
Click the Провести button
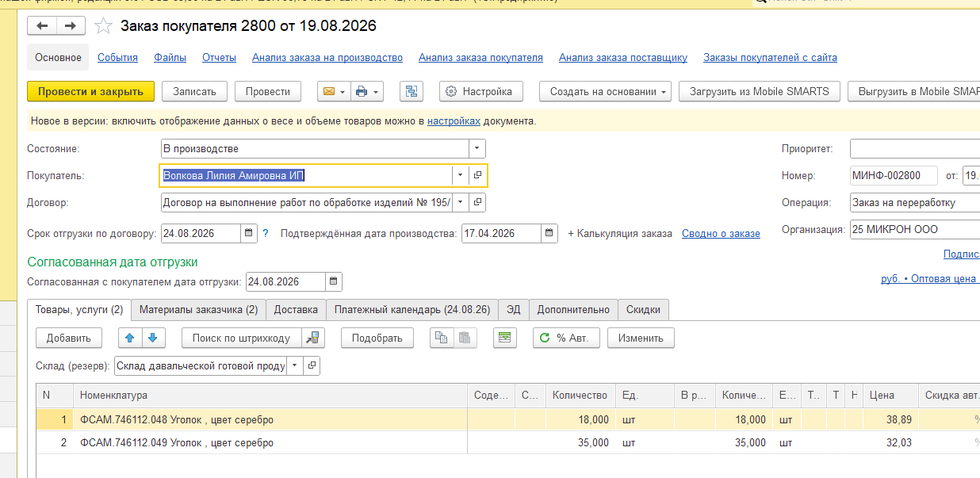(268, 91)
